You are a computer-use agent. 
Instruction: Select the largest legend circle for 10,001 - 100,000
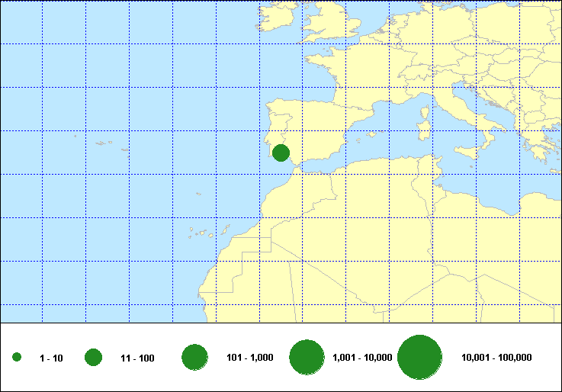(x=420, y=357)
